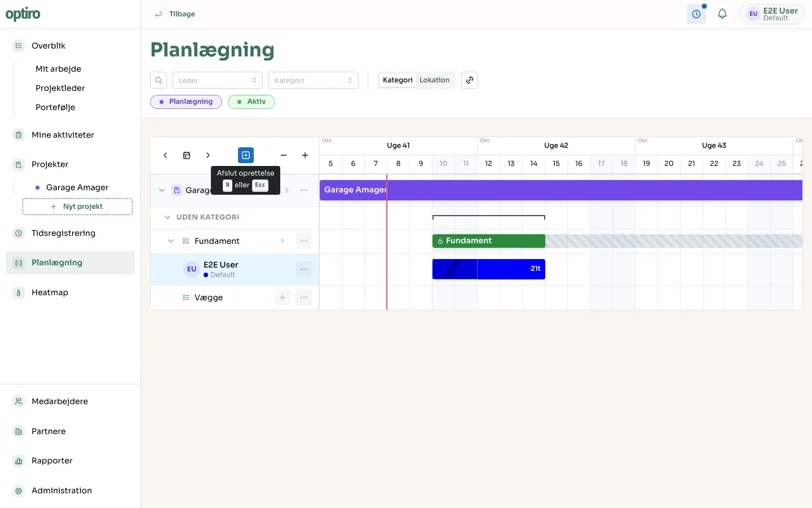Switch grouping to Lokation
Screen dimensions: 812x508
click(x=435, y=80)
